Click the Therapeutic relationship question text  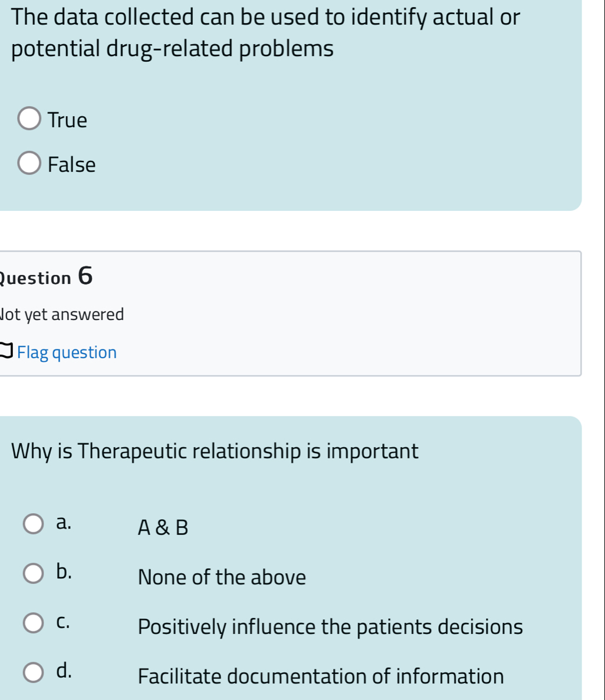coord(215,451)
